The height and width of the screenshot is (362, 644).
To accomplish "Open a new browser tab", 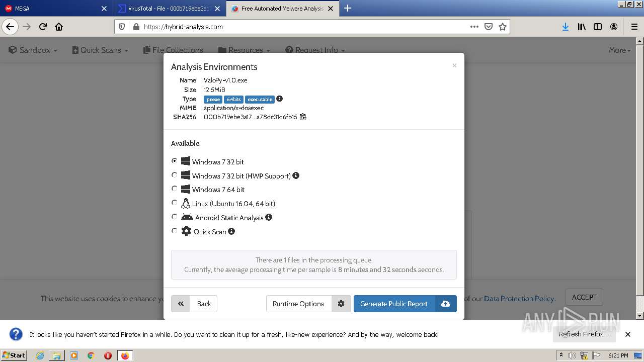I will click(x=348, y=8).
